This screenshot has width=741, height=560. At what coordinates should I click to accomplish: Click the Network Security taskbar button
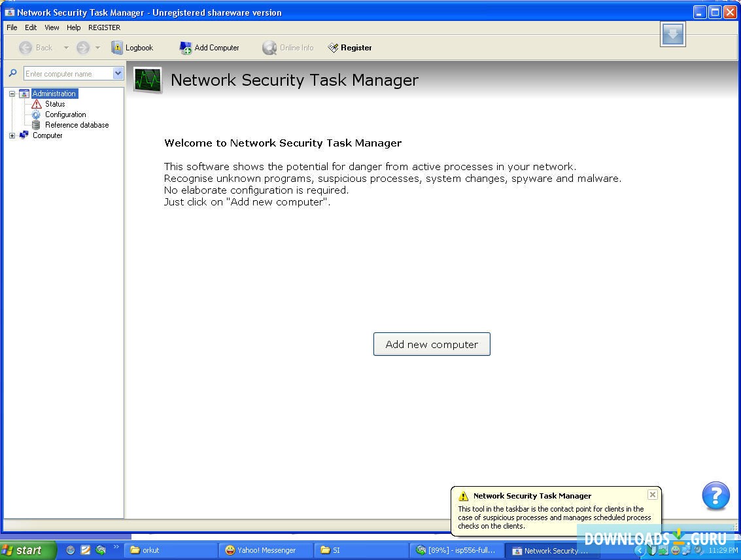552,551
